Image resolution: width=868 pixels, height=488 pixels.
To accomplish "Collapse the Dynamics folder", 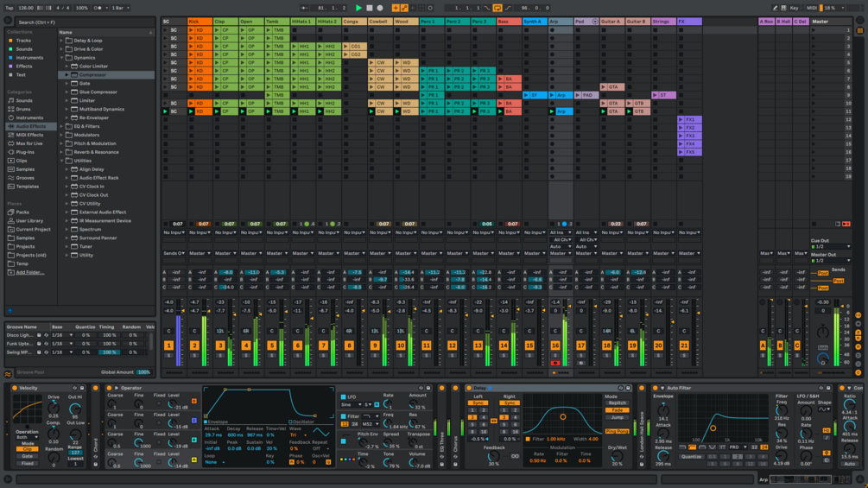I will point(62,58).
